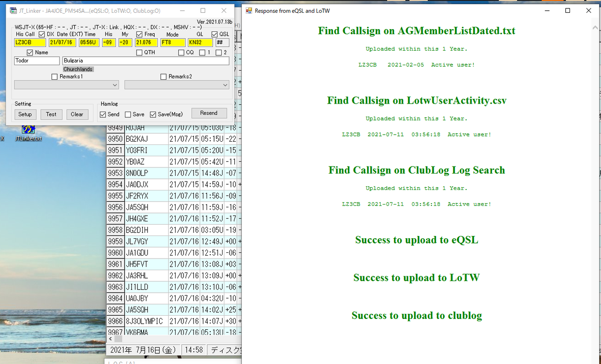Select log row 9953 8N0OLP
This screenshot has height=364, width=601.
pyautogui.click(x=174, y=173)
